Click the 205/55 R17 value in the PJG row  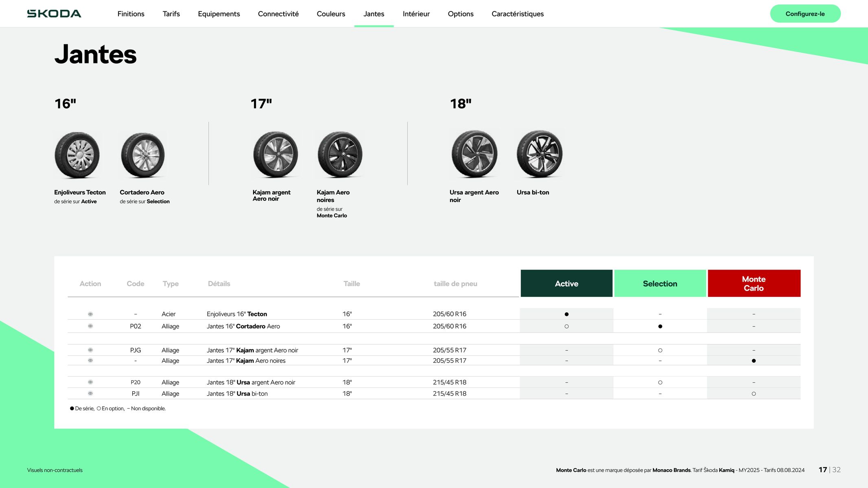point(450,350)
